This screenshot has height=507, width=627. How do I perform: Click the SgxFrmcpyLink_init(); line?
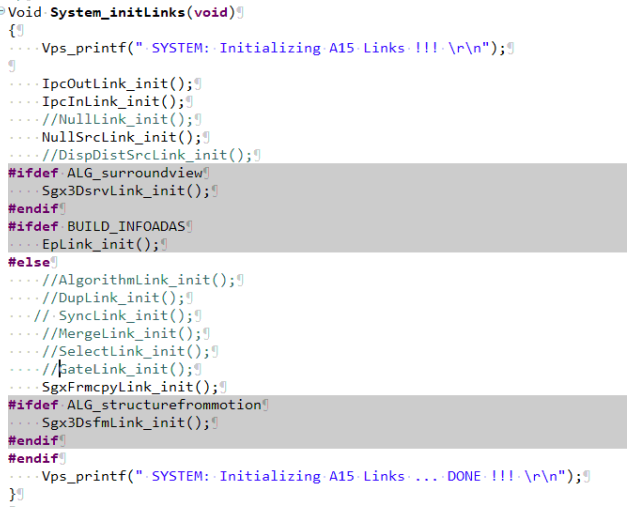(x=130, y=387)
